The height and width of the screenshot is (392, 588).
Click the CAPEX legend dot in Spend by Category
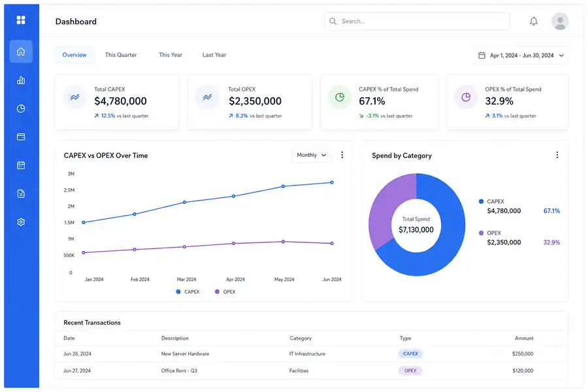(481, 201)
